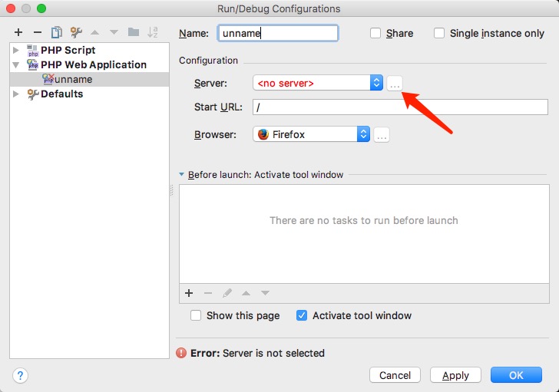The width and height of the screenshot is (559, 392).
Task: Open the edit defaults wrench icon
Action: click(76, 32)
